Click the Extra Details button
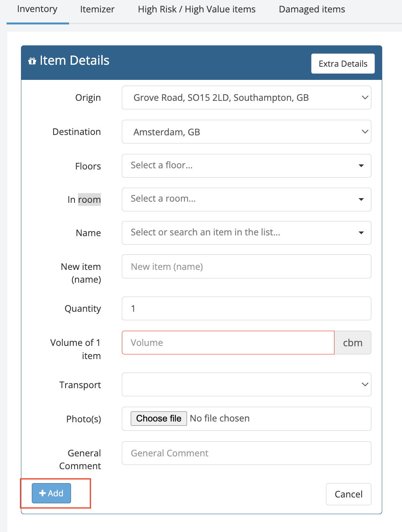 (343, 64)
